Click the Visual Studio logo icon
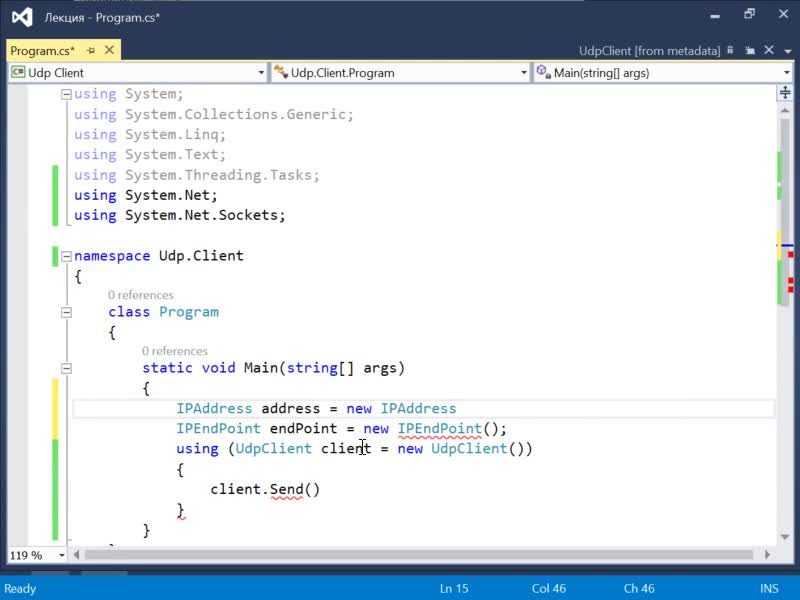This screenshot has height=600, width=800. pyautogui.click(x=22, y=17)
